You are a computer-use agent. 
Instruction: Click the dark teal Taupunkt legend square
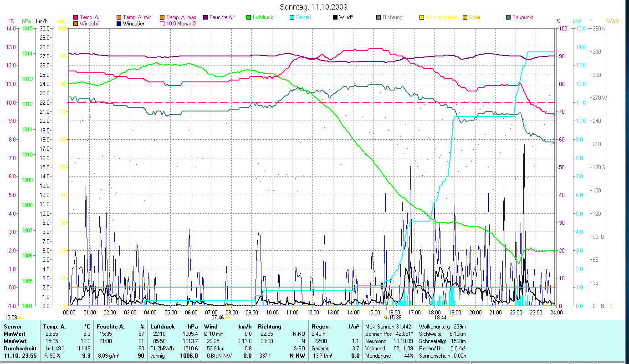pos(508,17)
